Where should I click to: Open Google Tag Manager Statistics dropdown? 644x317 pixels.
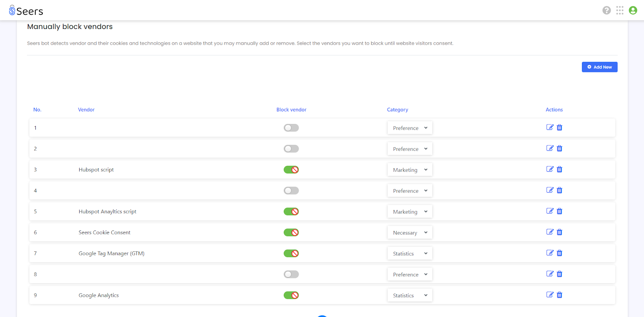point(410,253)
